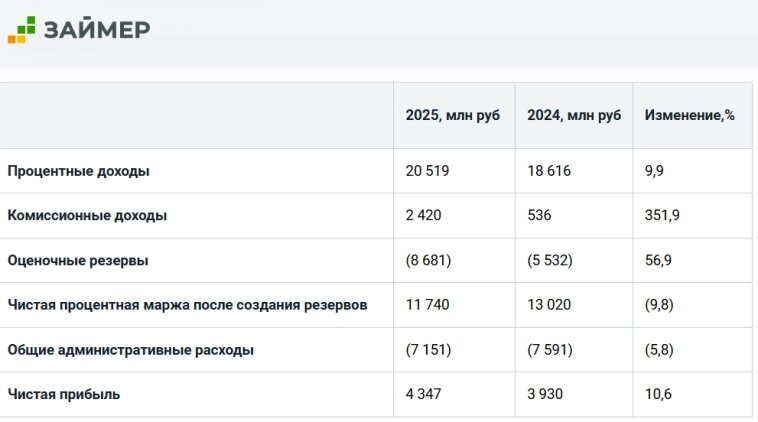Click the 'Оценочные резервы' row label
This screenshot has width=758, height=422.
point(78,261)
